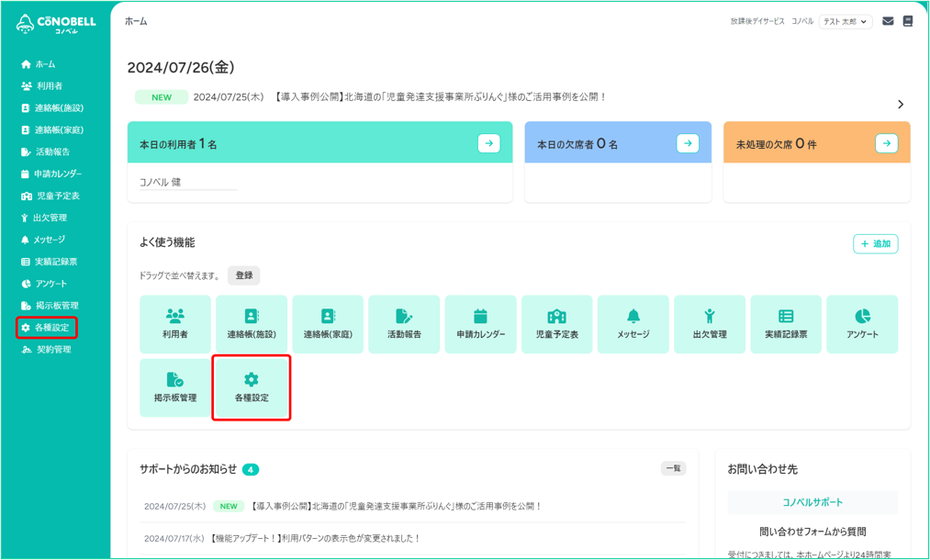Click the bell icon beside メッセージ in sidebar
This screenshot has height=560, width=930.
tap(25, 240)
